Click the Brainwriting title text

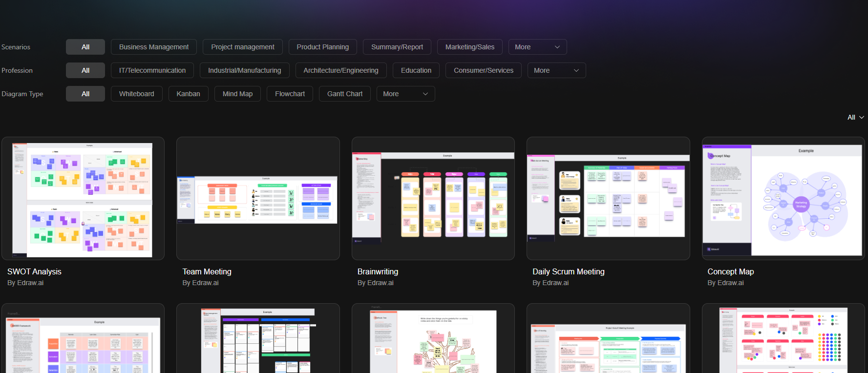(x=378, y=271)
